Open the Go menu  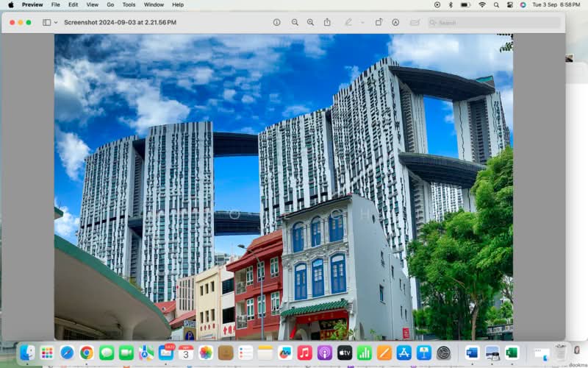tap(110, 5)
